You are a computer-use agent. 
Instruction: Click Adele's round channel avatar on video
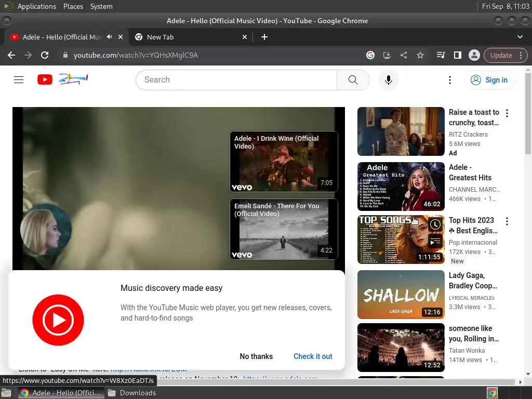pyautogui.click(x=46, y=230)
